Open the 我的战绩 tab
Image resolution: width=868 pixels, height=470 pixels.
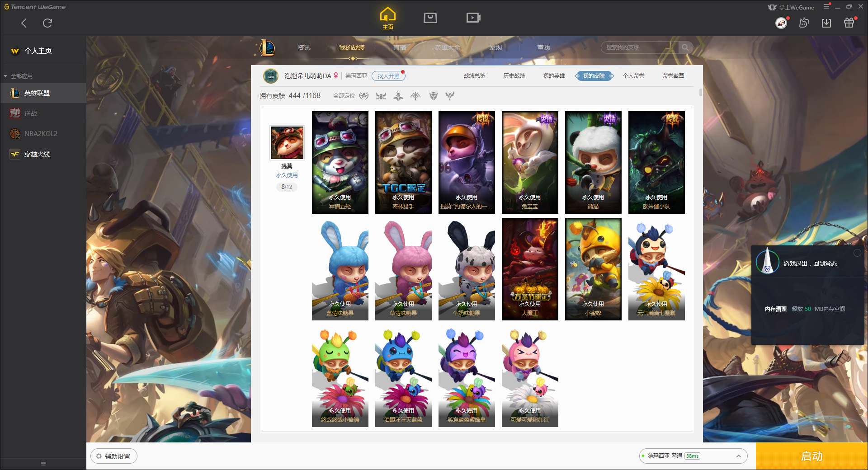point(352,47)
